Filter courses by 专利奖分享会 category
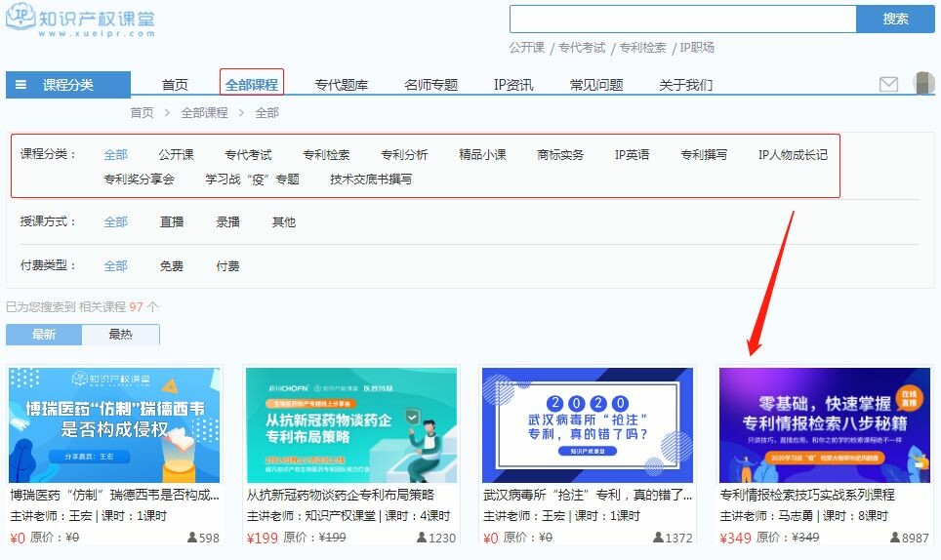Image resolution: width=941 pixels, height=560 pixels. coord(139,179)
